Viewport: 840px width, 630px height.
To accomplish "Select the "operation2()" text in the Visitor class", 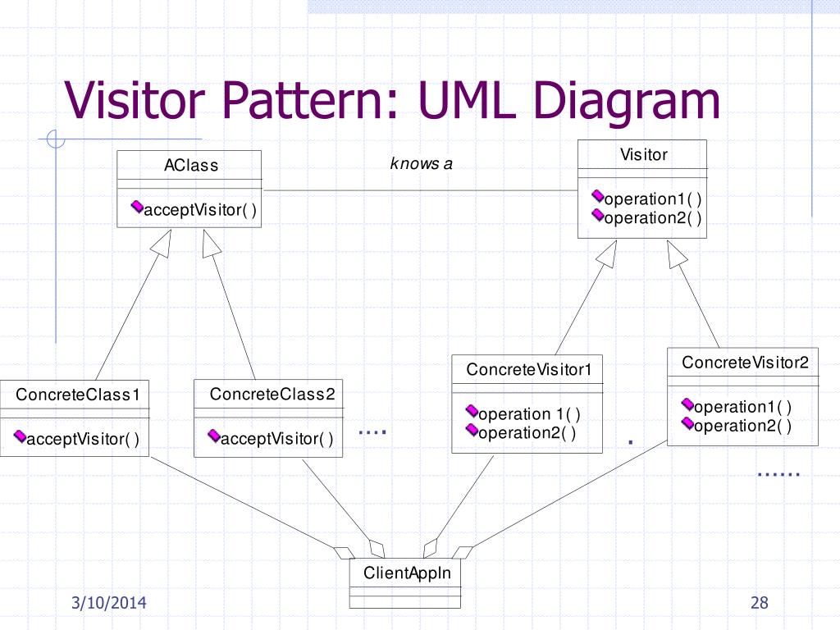I will [x=653, y=218].
